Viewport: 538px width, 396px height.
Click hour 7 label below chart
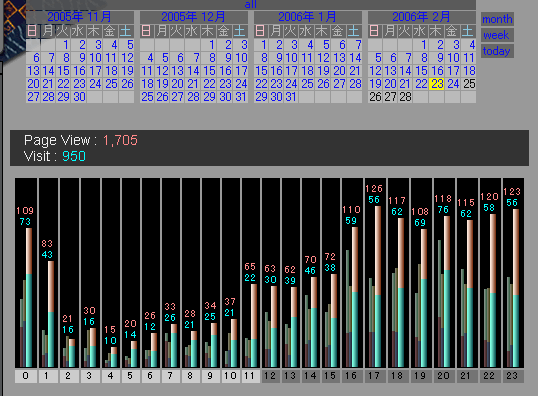coord(170,376)
